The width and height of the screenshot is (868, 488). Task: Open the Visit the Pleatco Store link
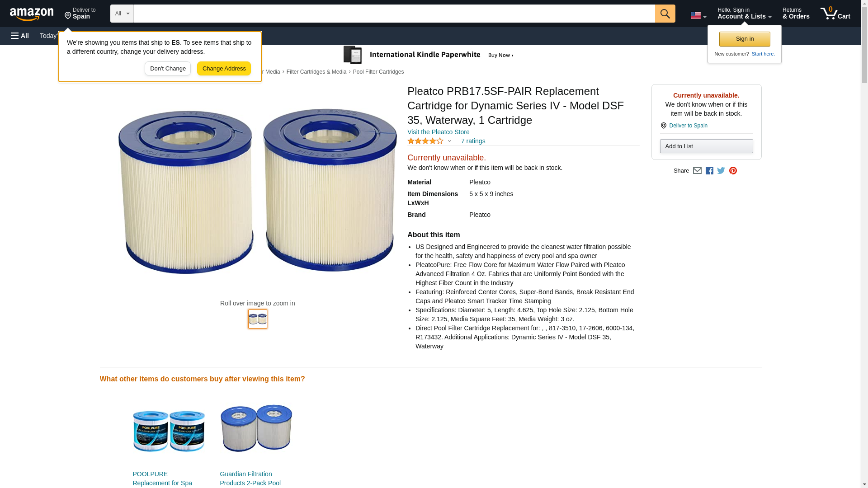tap(438, 132)
